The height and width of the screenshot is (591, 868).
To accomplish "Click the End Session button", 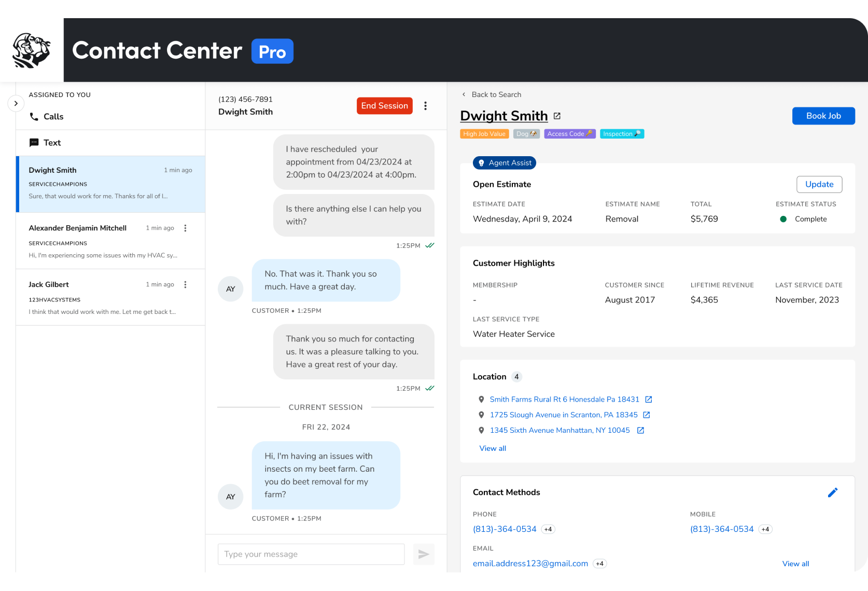I will [x=385, y=106].
